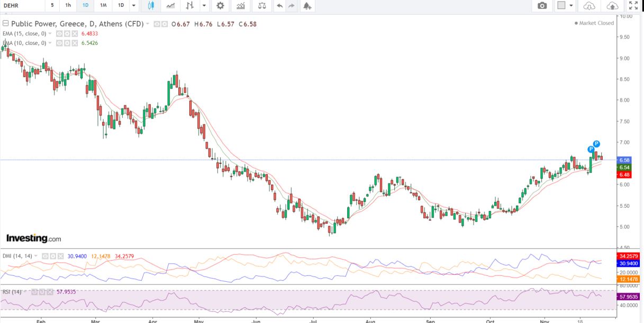Toggle visibility of the RSI indicator
The width and height of the screenshot is (644, 323).
34,291
